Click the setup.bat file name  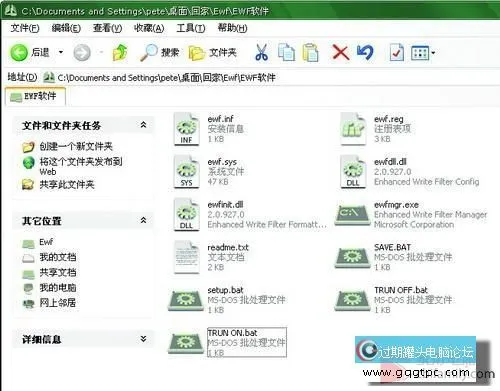pyautogui.click(x=225, y=290)
